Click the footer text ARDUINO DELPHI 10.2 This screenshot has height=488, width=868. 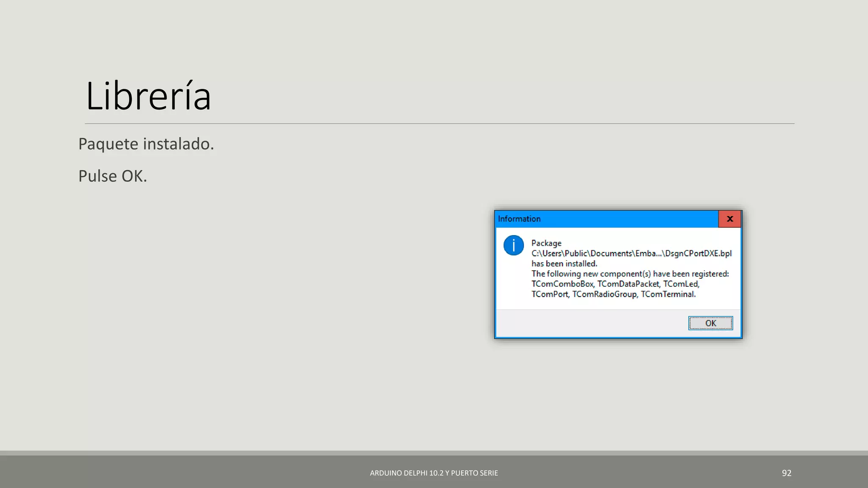[x=434, y=473]
